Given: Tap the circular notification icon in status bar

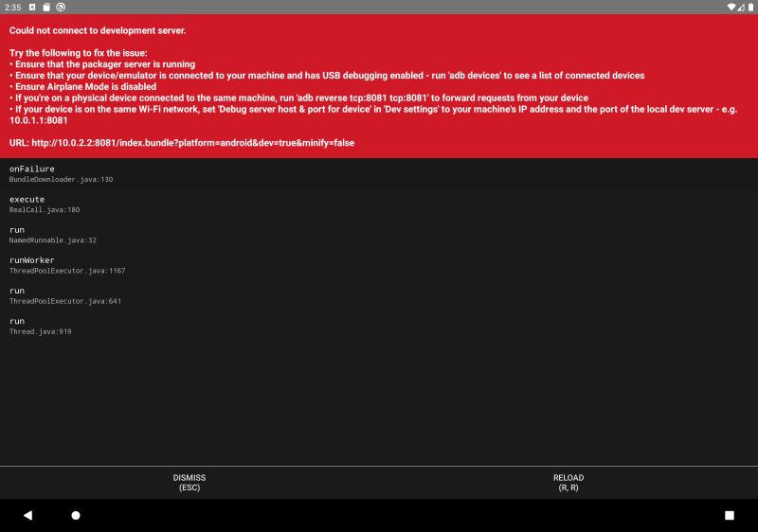Looking at the screenshot, I should 61,7.
